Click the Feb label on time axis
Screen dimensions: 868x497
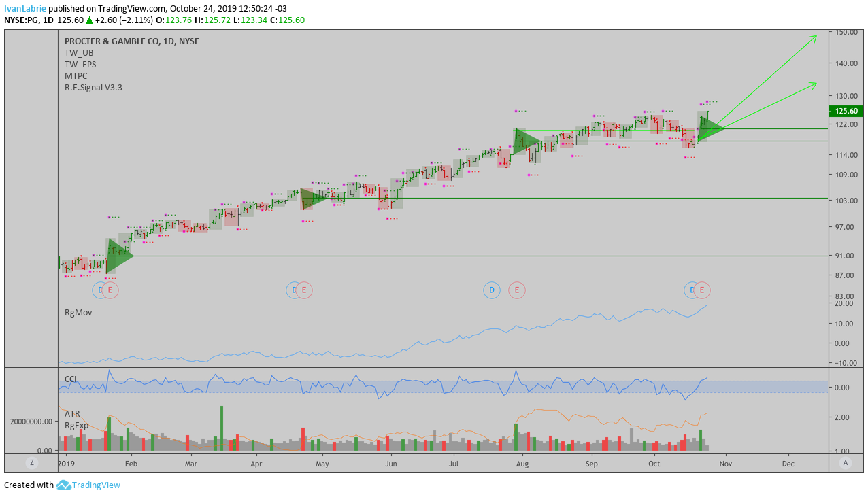[131, 464]
